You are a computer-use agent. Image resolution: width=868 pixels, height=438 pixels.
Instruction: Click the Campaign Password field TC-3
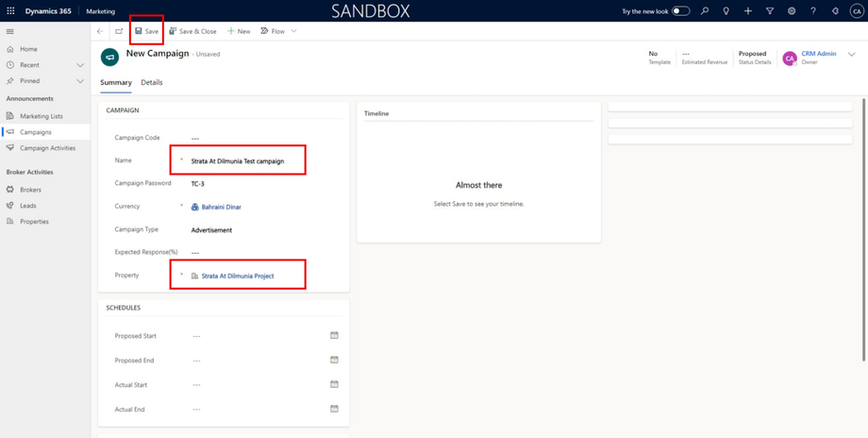tap(264, 184)
